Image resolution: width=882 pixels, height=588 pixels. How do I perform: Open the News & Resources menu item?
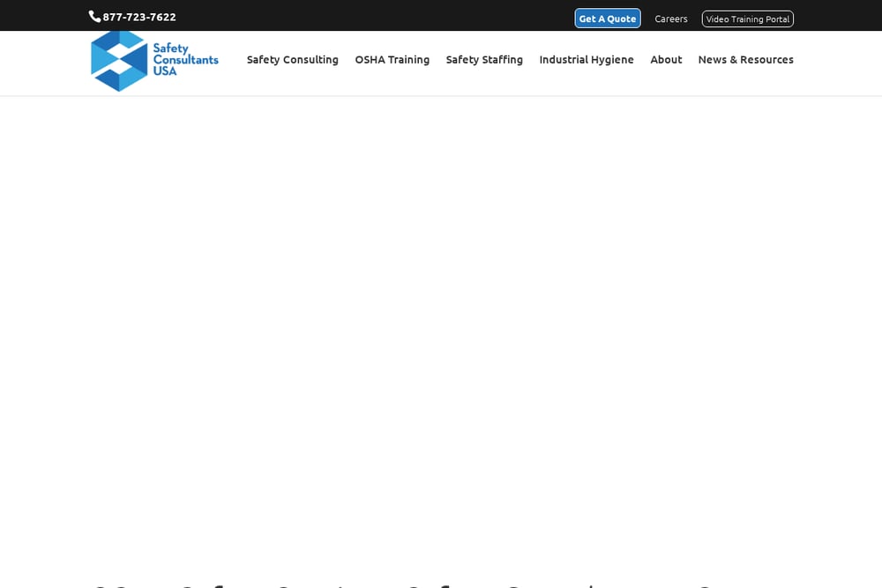[746, 60]
